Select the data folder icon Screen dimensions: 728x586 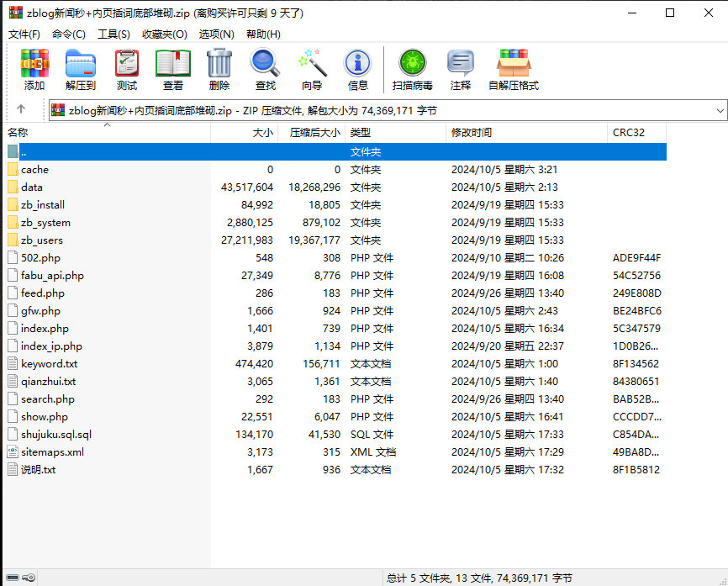pos(13,187)
